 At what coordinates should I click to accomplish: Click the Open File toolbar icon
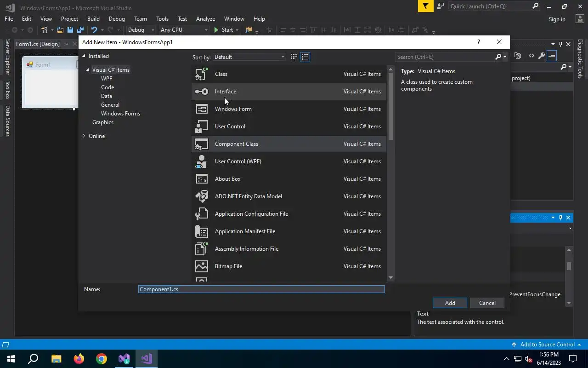point(60,30)
